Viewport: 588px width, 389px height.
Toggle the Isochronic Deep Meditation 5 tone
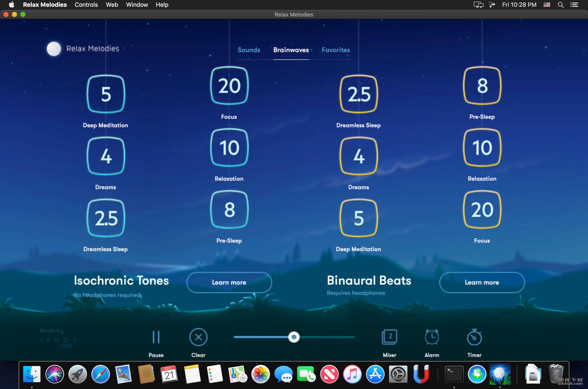tap(106, 94)
